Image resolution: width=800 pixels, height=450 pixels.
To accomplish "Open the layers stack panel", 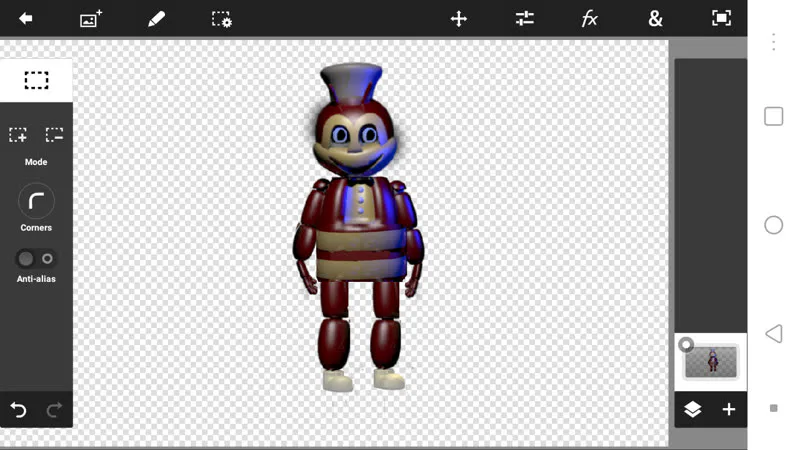I will [x=692, y=409].
